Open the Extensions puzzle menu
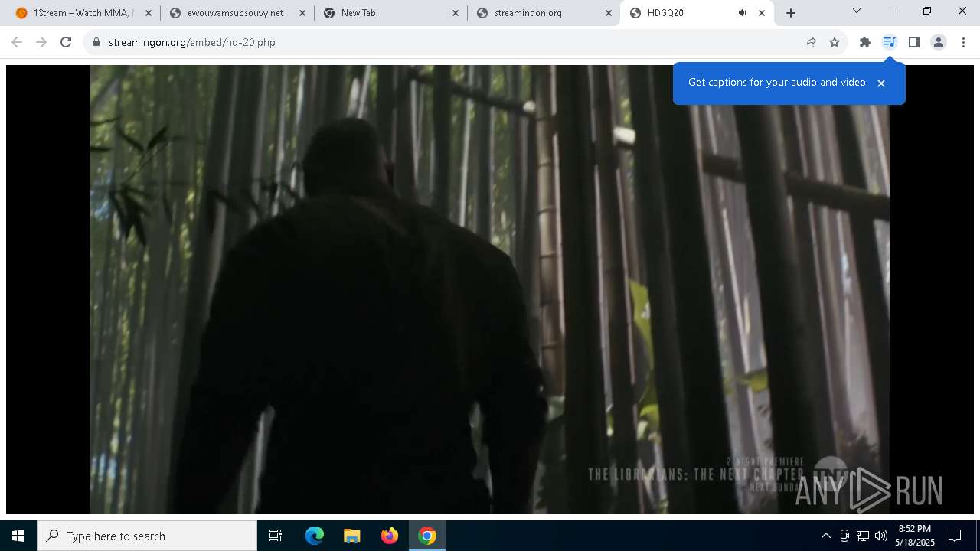Screen dimensions: 980x551 click(x=865, y=42)
